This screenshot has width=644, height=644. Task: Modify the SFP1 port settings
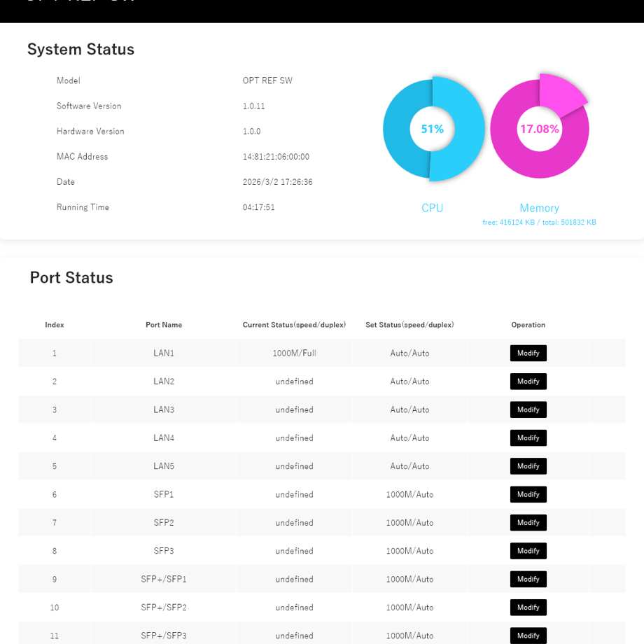[528, 494]
